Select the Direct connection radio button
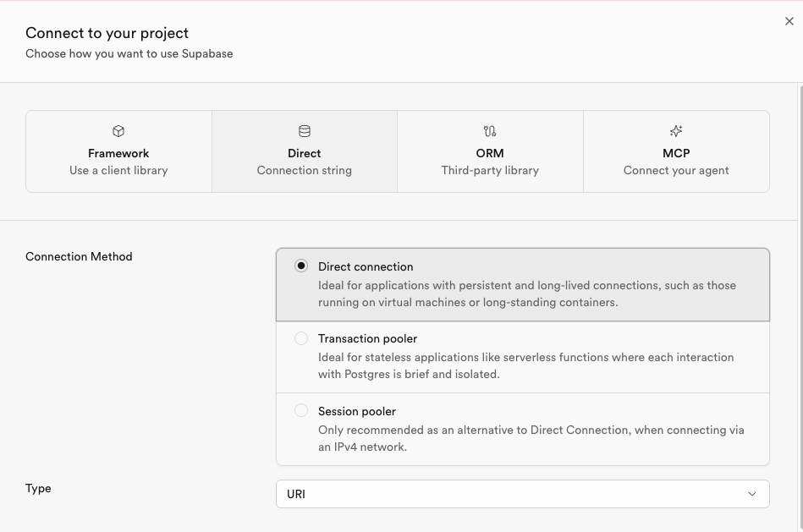This screenshot has height=532, width=803. pyautogui.click(x=301, y=266)
